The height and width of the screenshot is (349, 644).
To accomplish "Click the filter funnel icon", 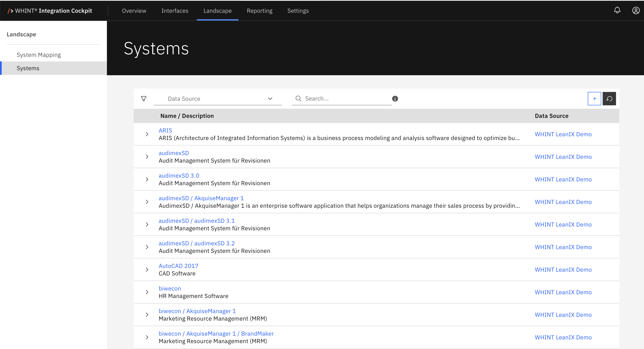I will (143, 99).
